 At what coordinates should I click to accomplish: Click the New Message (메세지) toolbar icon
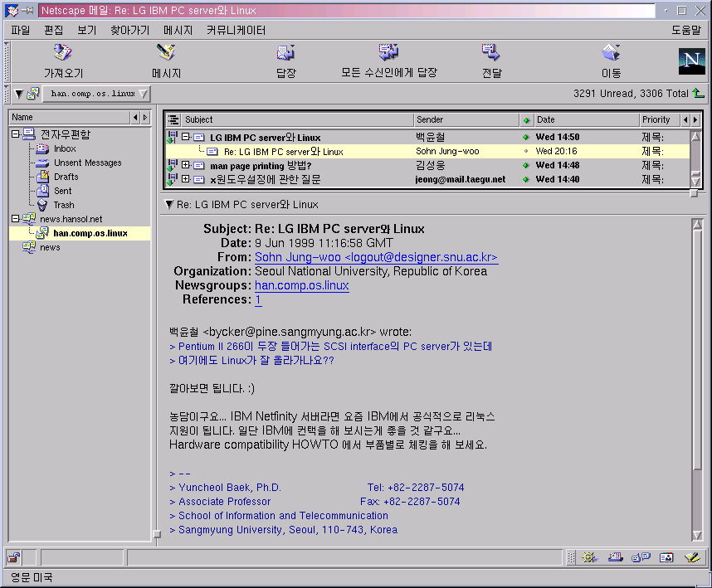pyautogui.click(x=166, y=54)
